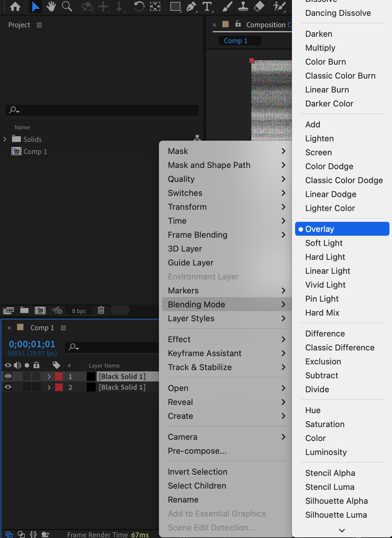The image size is (392, 538).
Task: Click red label swatch of layer 1
Action: point(59,376)
